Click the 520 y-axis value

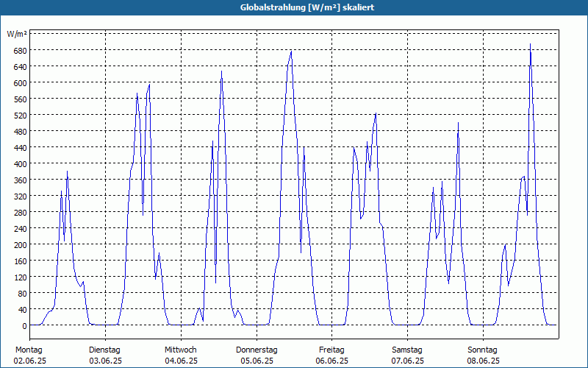click(x=20, y=116)
